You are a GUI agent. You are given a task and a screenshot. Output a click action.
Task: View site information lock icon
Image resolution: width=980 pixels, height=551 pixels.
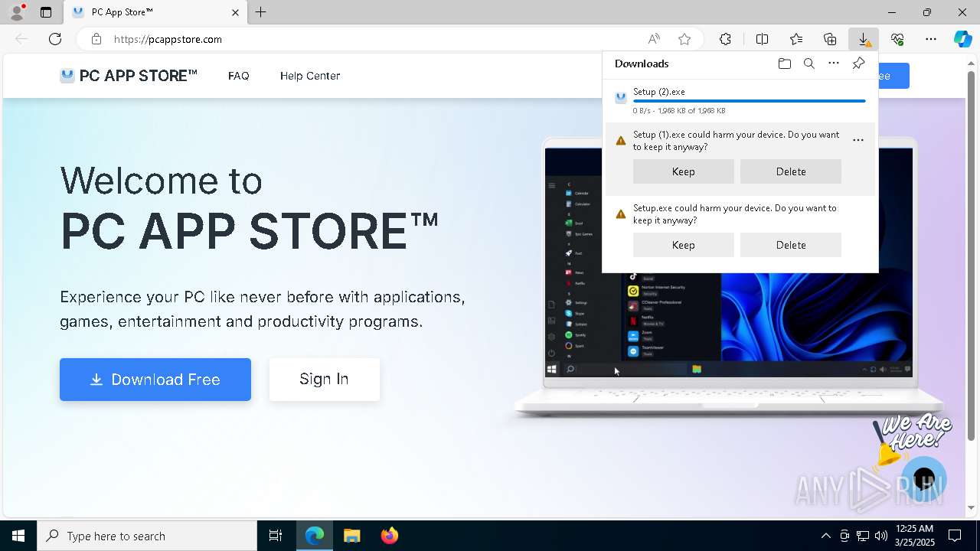tap(96, 39)
